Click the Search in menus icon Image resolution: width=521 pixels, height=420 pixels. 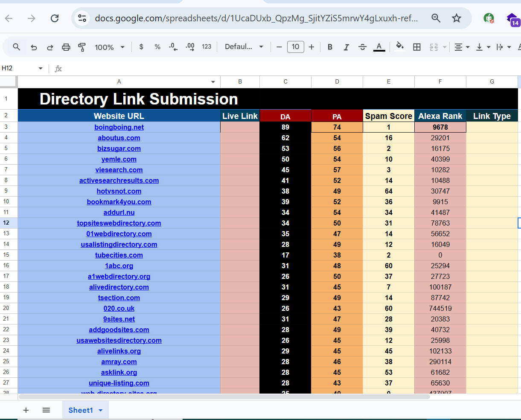(x=16, y=47)
